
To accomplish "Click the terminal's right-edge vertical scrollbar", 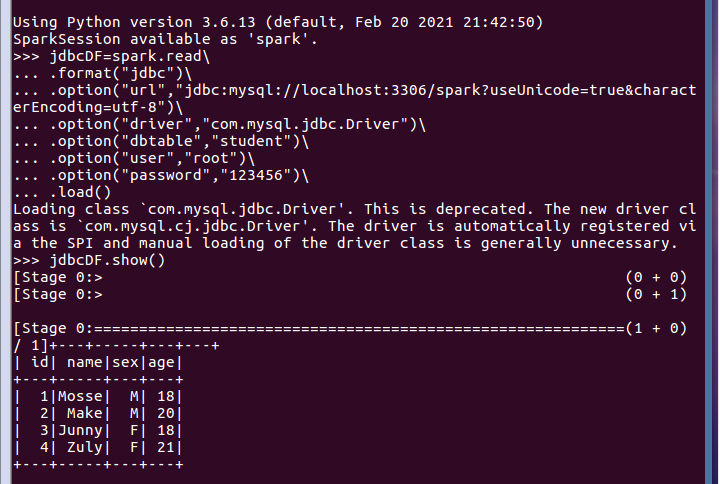I will pos(711,242).
